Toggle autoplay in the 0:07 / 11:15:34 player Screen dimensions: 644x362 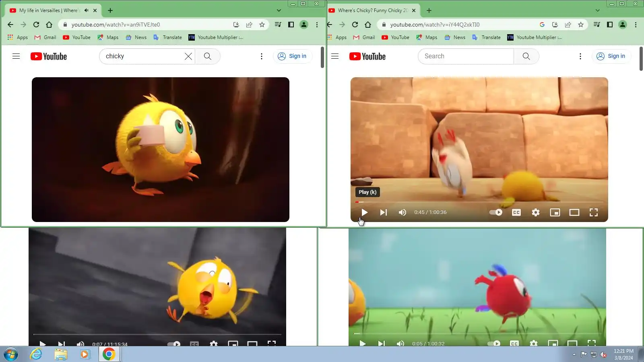[x=174, y=344]
